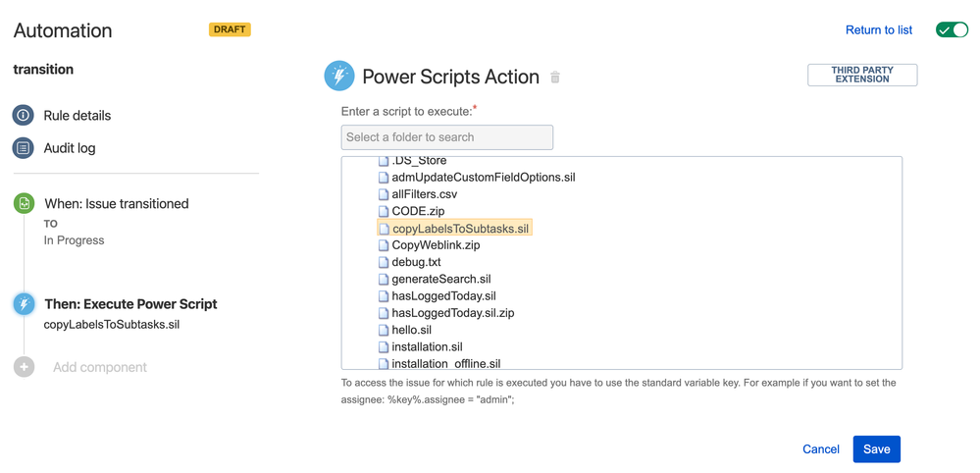Open the Audit log list icon
980x473 pixels.
pos(24,148)
